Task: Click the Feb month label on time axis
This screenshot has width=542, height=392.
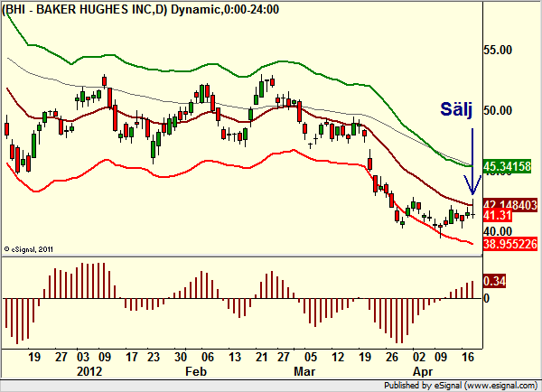Action: tap(196, 371)
